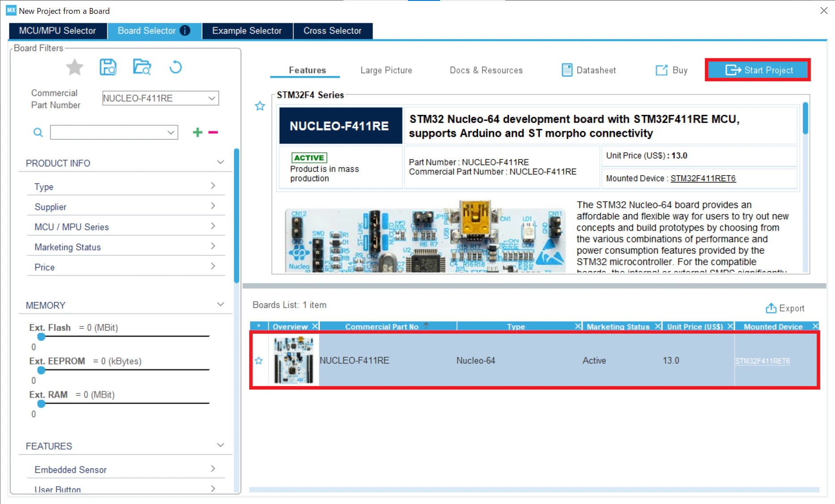Click the Nucleo-64 type cell
The image size is (835, 504).
[475, 361]
